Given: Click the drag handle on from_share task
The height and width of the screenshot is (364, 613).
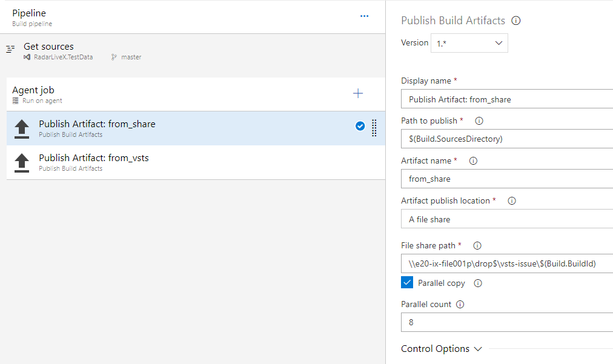Looking at the screenshot, I should tap(374, 128).
